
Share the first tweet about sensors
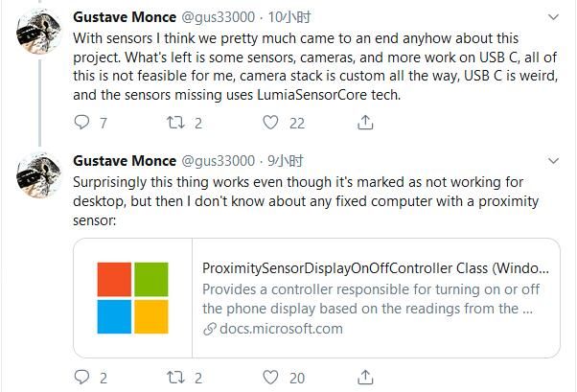pyautogui.click(x=365, y=123)
